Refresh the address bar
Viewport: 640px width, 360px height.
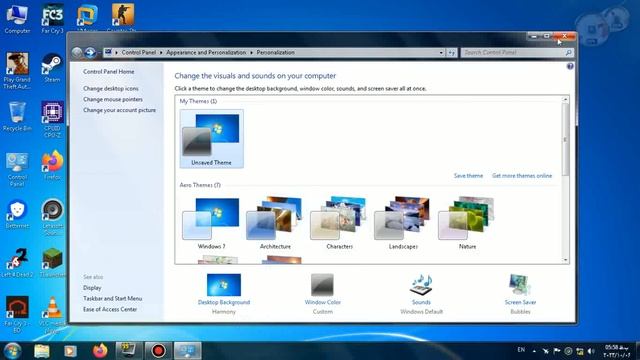[x=451, y=53]
